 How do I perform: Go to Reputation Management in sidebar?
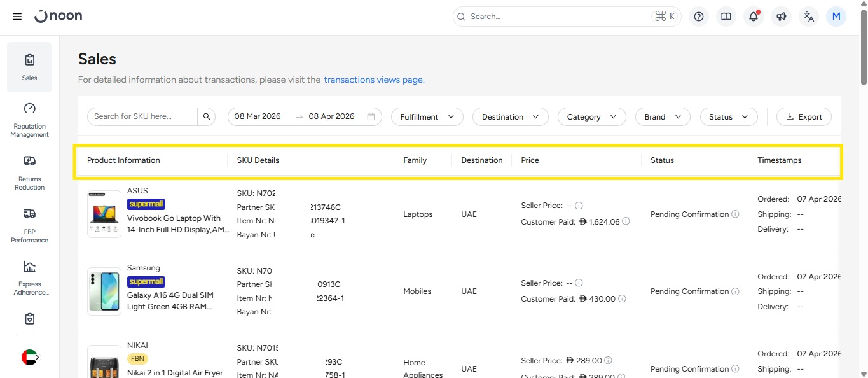coord(29,120)
